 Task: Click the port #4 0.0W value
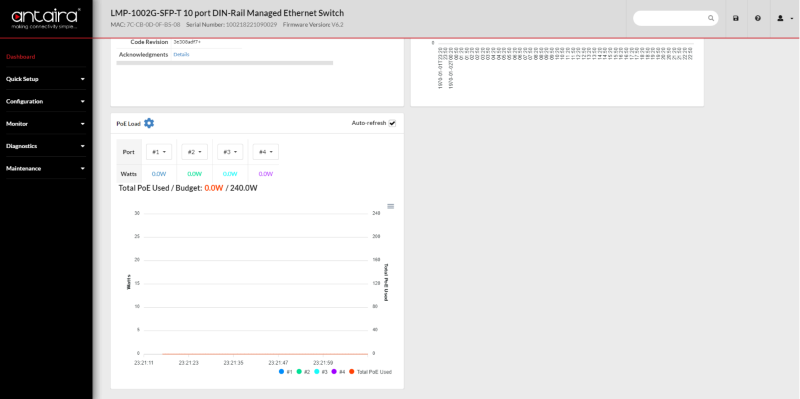coord(266,174)
